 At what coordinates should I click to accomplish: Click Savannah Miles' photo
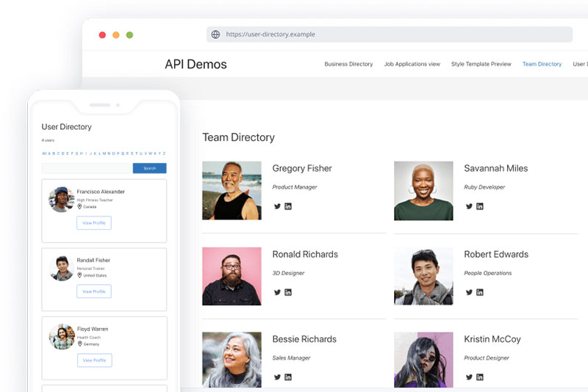(x=423, y=191)
